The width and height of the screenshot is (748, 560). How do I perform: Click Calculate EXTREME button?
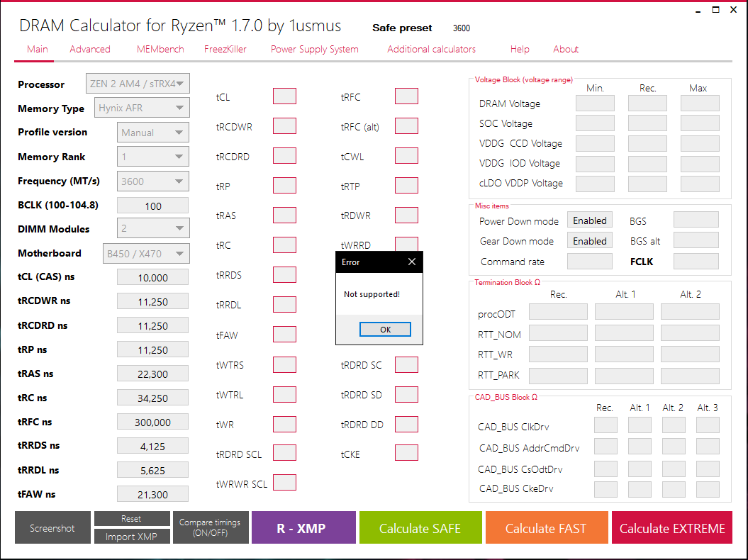pos(671,527)
